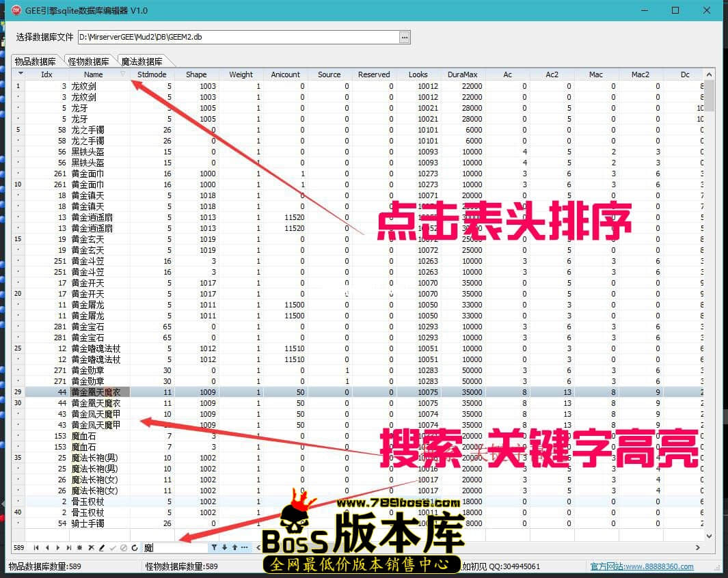
Task: Open the official website link
Action: tap(642, 566)
